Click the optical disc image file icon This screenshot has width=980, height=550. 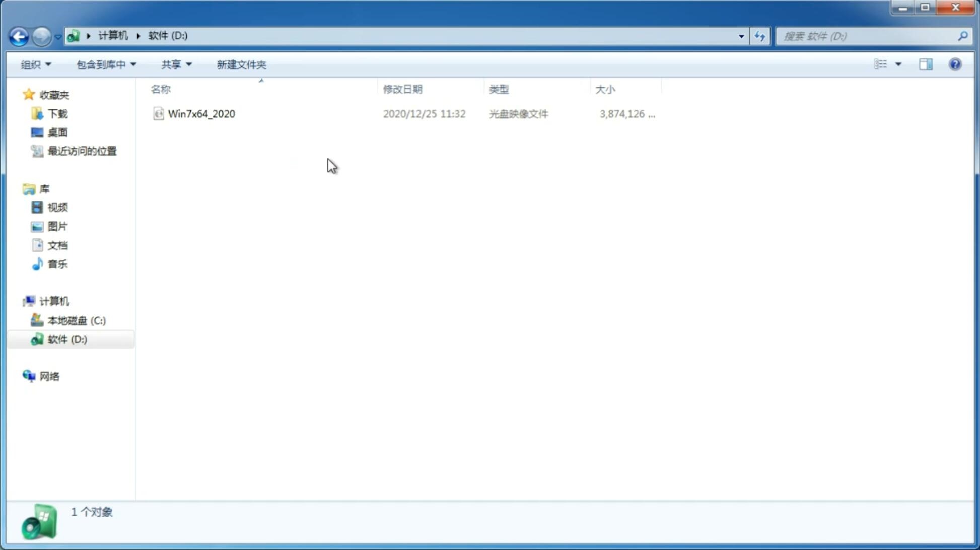(158, 114)
